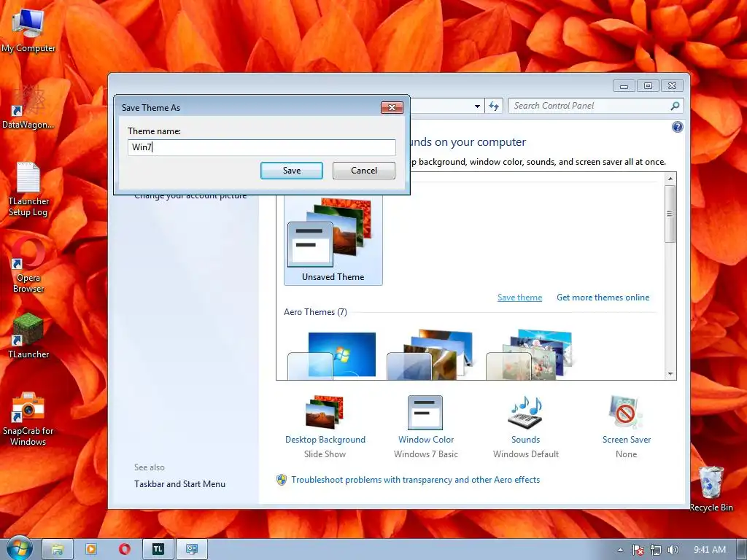Select the second Aero theme with photo stack

point(430,355)
